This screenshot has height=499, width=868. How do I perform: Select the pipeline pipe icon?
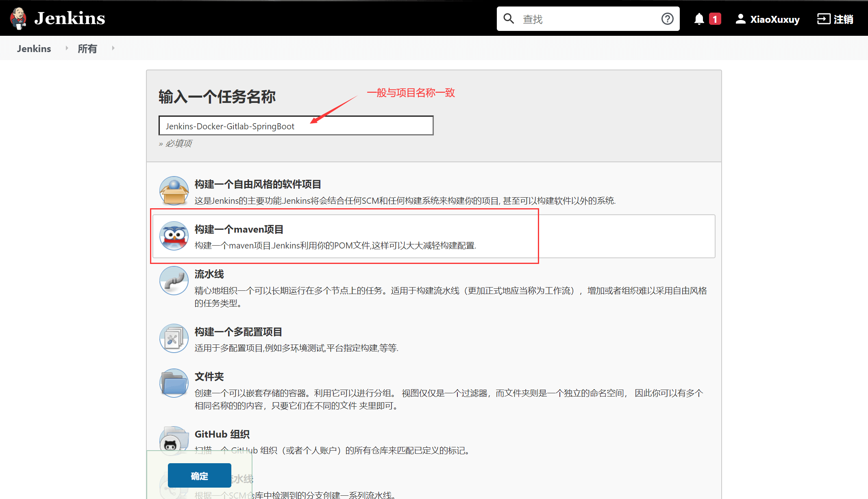click(174, 281)
